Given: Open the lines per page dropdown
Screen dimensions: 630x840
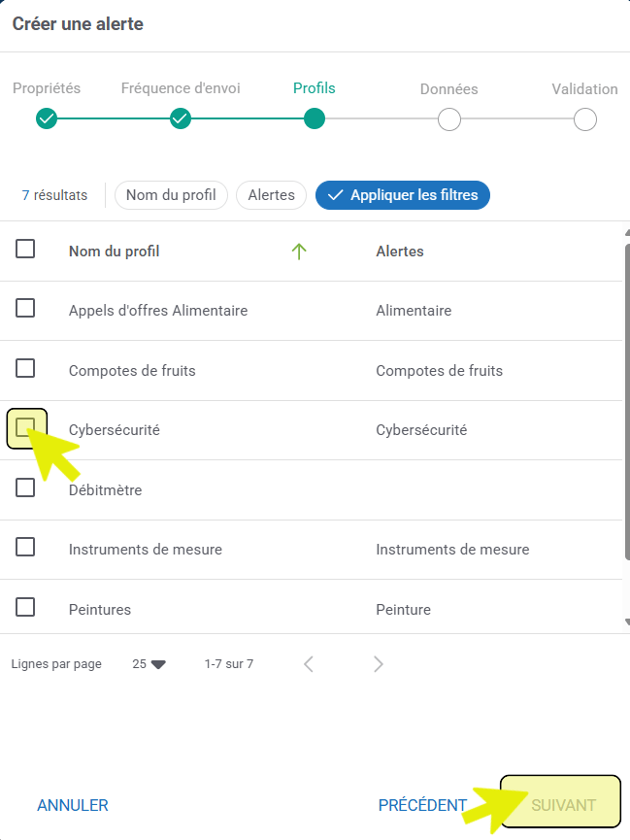Looking at the screenshot, I should click(149, 664).
